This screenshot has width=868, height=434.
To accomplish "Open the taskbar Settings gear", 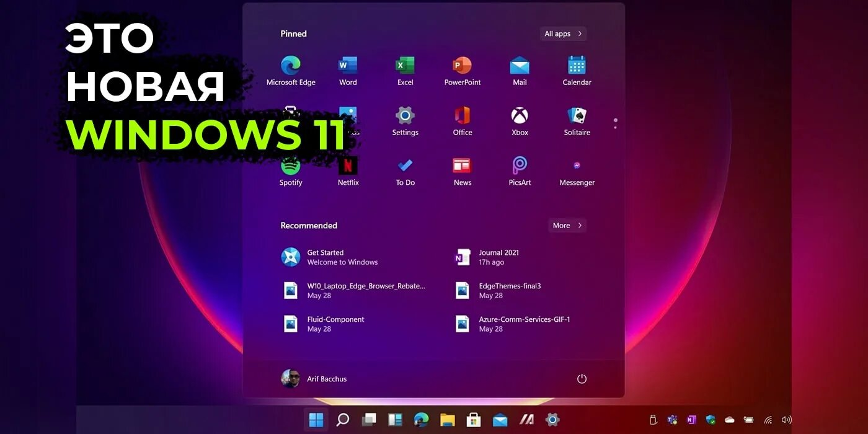I will pos(552,420).
